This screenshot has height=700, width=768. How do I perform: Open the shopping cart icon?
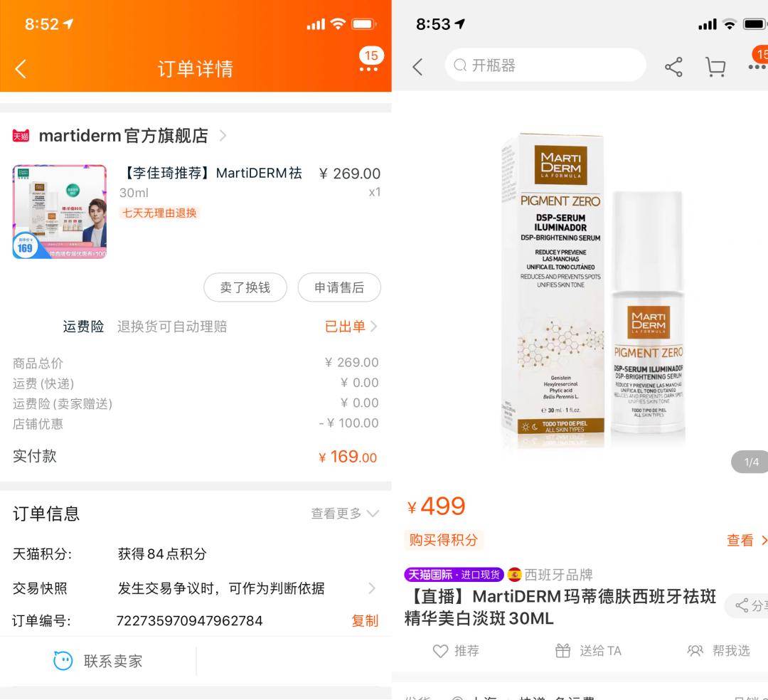click(715, 67)
